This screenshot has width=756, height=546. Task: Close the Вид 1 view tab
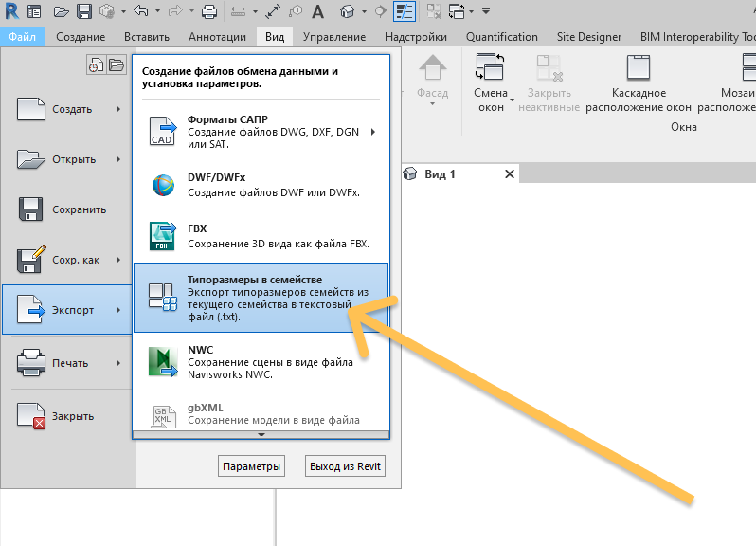pyautogui.click(x=509, y=174)
